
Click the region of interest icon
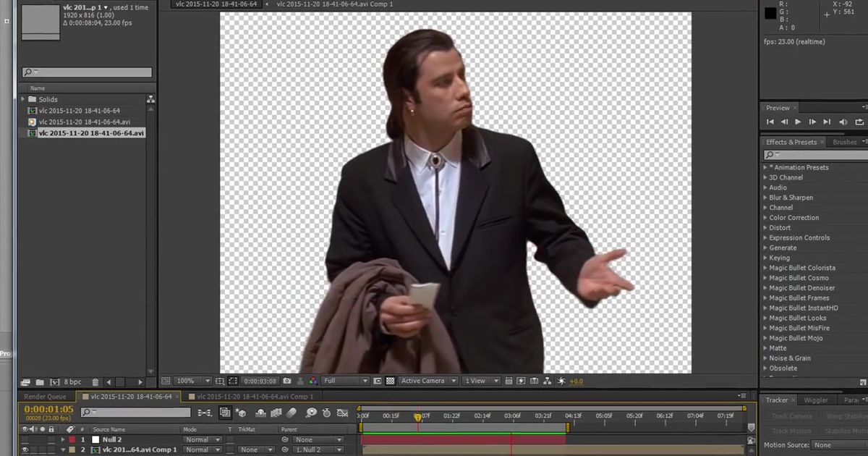pyautogui.click(x=232, y=381)
